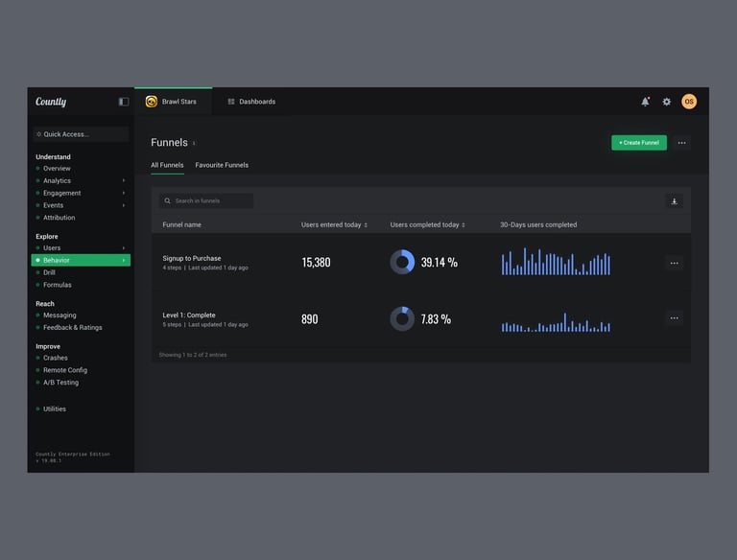Open Formulas in the sidebar
Image resolution: width=737 pixels, height=560 pixels.
(58, 285)
